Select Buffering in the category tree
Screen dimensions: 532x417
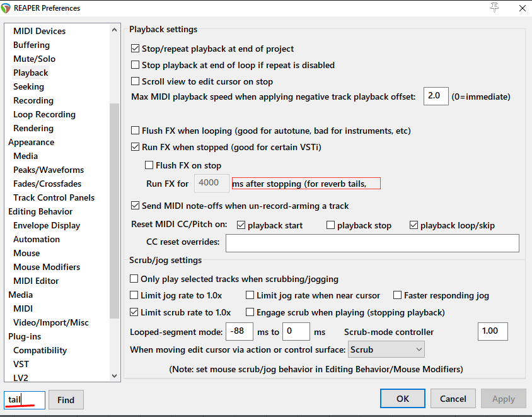[32, 45]
